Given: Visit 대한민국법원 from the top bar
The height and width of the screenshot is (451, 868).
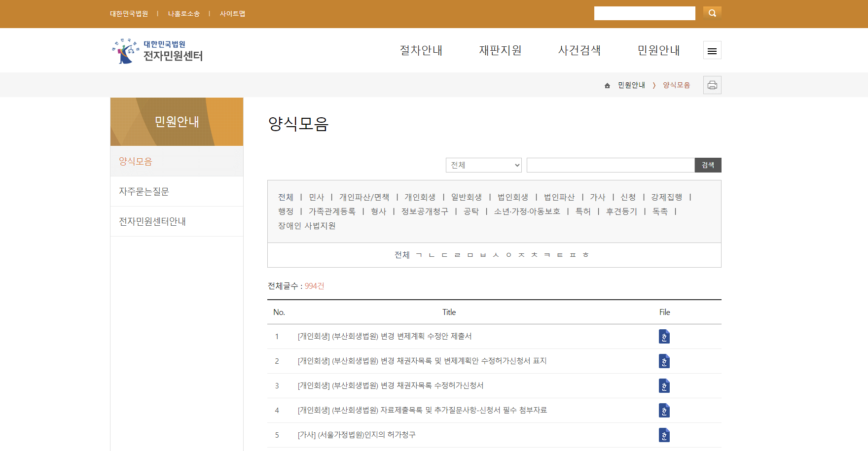Looking at the screenshot, I should point(128,14).
